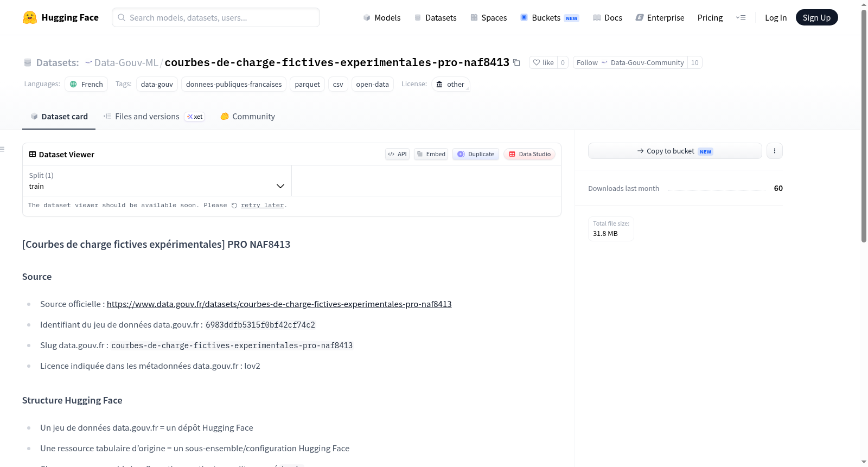Image resolution: width=868 pixels, height=467 pixels.
Task: Copy dataset name with the copy icon
Action: (516, 63)
